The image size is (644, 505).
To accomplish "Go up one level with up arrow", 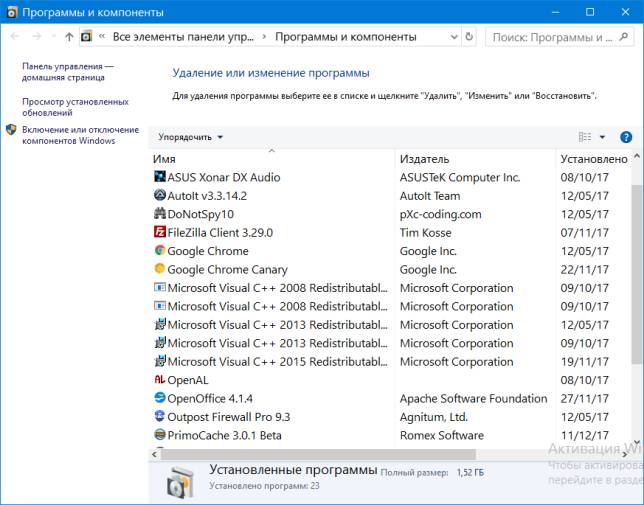I will (69, 37).
